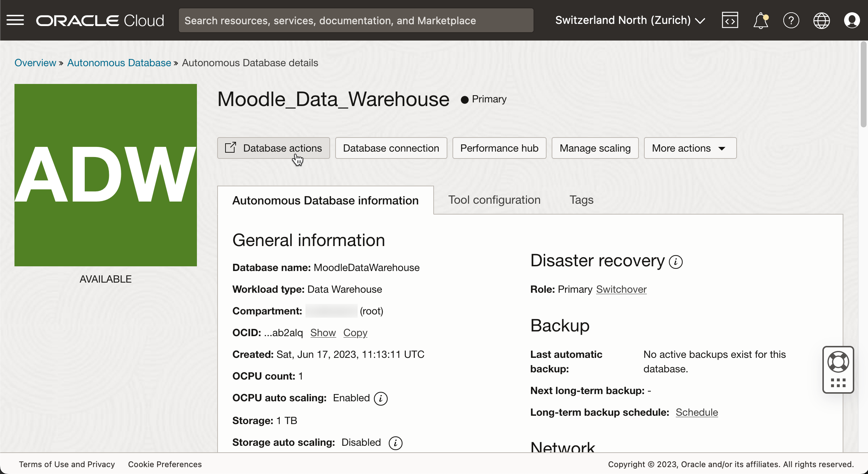This screenshot has height=474, width=868.
Task: Click the Storage auto scaling info icon
Action: pyautogui.click(x=395, y=443)
